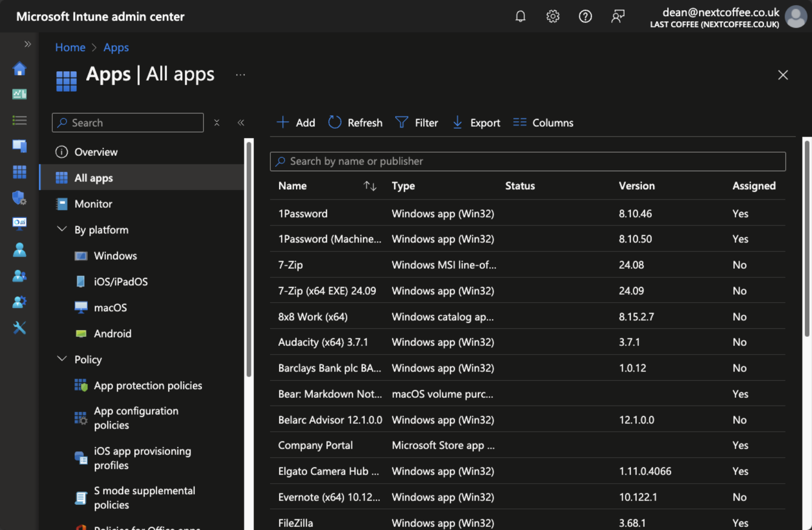Click the account avatar picture

point(796,17)
